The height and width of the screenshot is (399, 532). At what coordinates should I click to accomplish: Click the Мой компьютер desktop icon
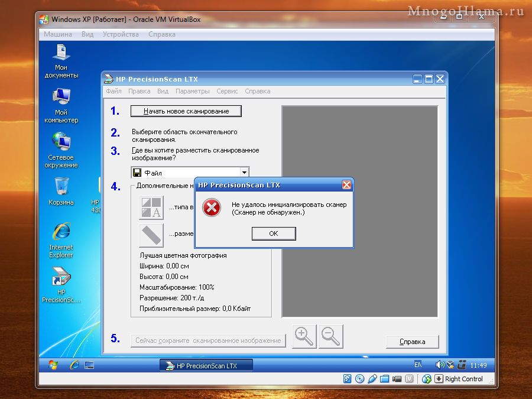click(61, 106)
